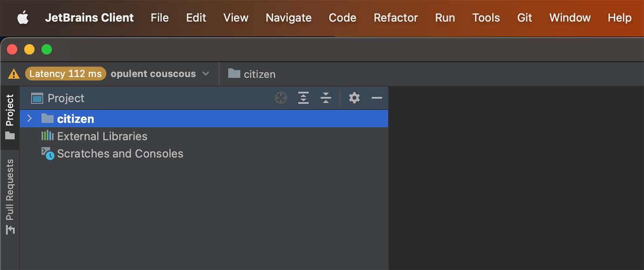644x270 pixels.
Task: Click Select Opened File locate icon
Action: [x=281, y=98]
